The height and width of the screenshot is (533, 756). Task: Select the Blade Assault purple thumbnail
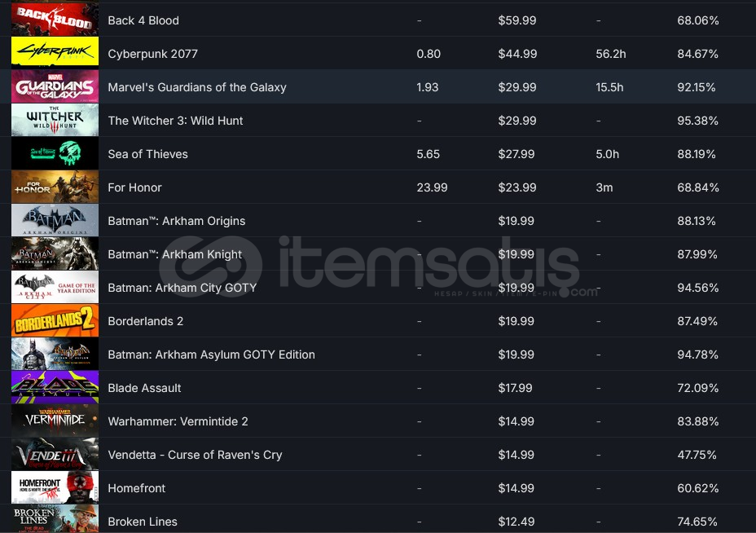coord(55,387)
